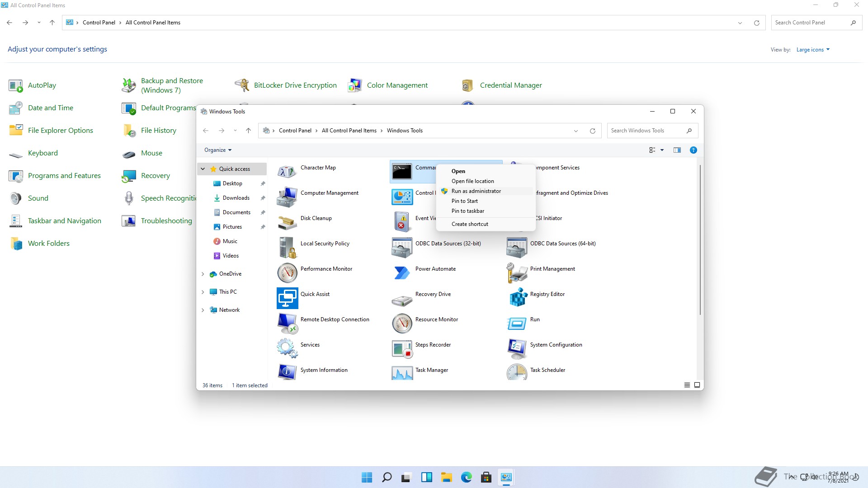868x488 pixels.
Task: Click the Windows Tools vertical scrollbar
Action: pos(700,239)
